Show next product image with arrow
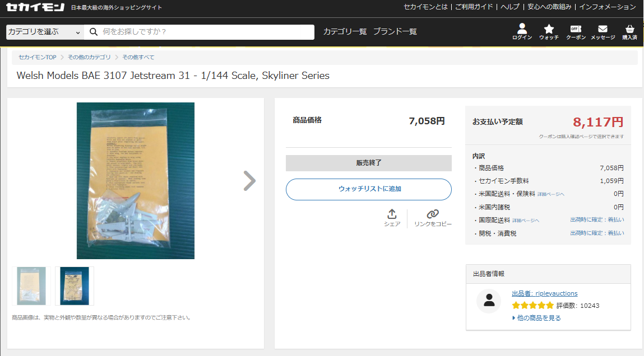Image resolution: width=644 pixels, height=356 pixels. 249,181
